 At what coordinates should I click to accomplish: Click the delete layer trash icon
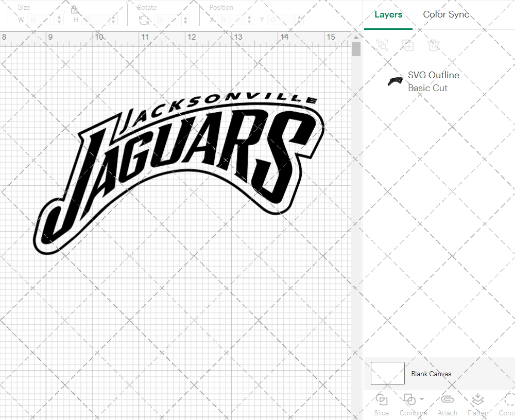tap(434, 45)
